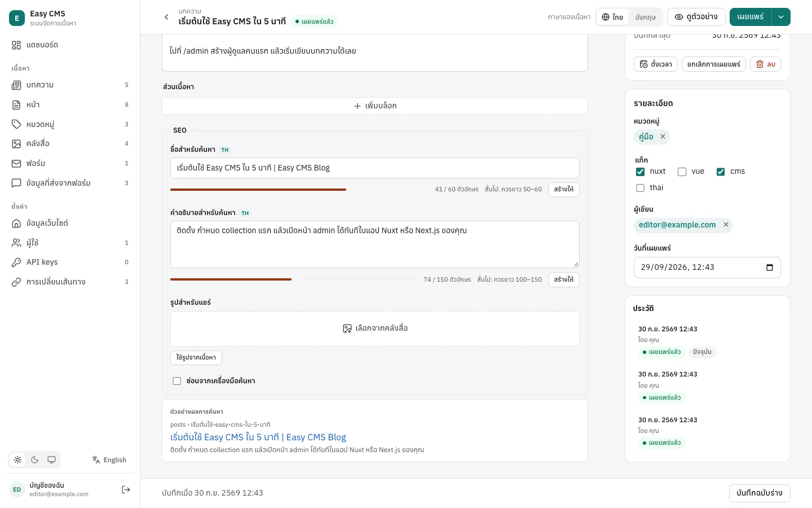The height and width of the screenshot is (508, 812).
Task: Switch to light theme sun icon
Action: (18, 460)
